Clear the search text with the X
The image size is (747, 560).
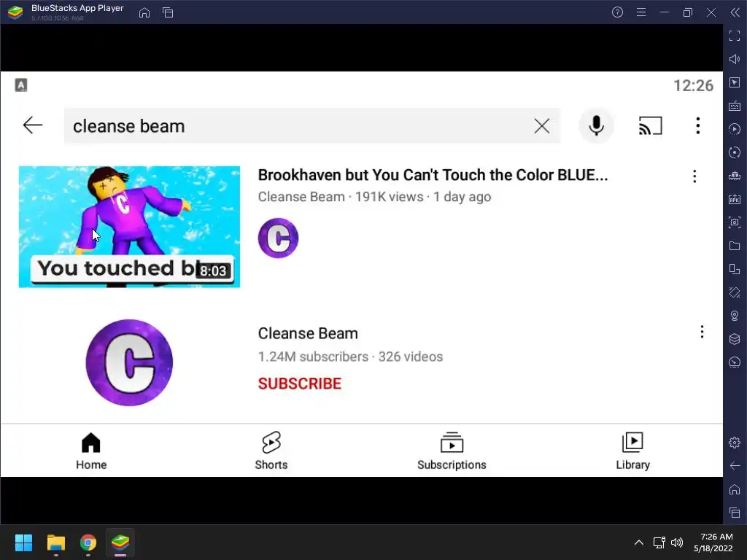coord(542,126)
